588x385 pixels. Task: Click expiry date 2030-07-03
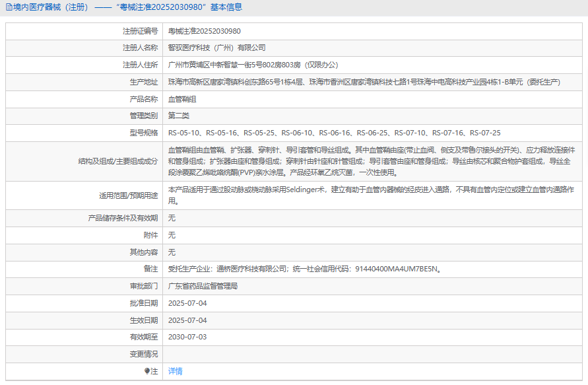tap(187, 337)
